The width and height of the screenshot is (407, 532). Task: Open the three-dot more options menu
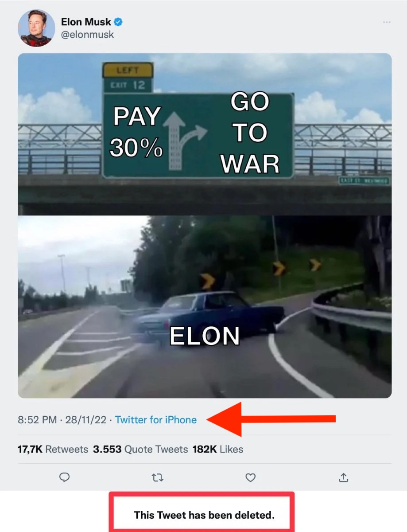pos(387,22)
